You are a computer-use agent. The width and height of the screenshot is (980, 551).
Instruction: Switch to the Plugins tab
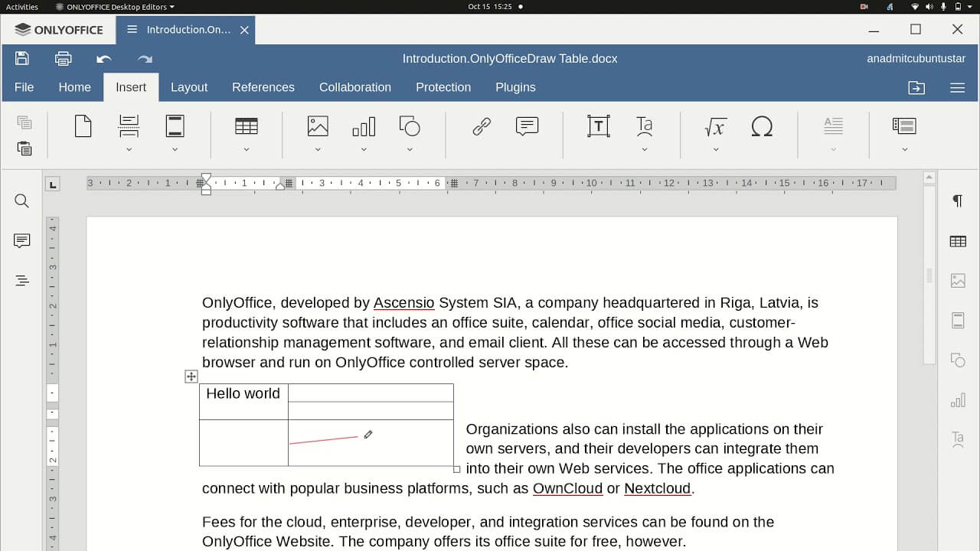click(x=515, y=87)
